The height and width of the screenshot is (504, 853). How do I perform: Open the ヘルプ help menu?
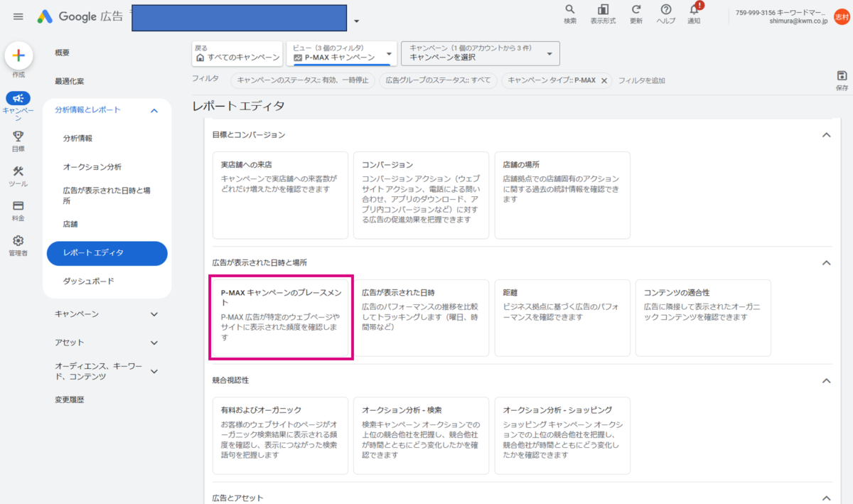(x=666, y=14)
